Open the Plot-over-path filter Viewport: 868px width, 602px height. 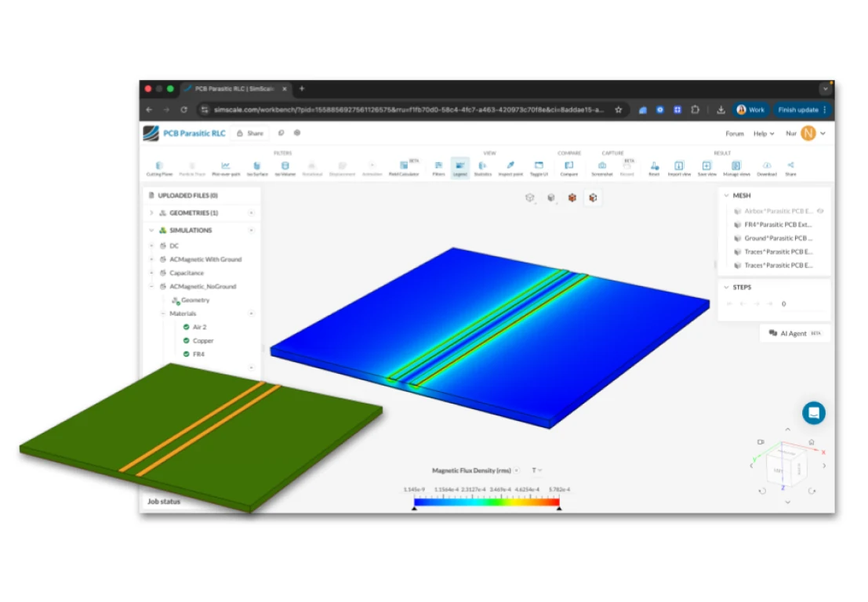click(226, 169)
